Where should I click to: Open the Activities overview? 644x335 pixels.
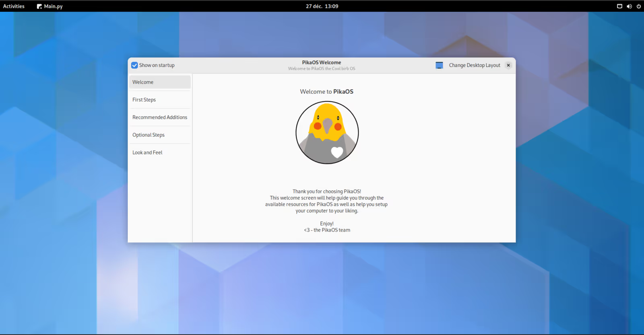pos(14,6)
